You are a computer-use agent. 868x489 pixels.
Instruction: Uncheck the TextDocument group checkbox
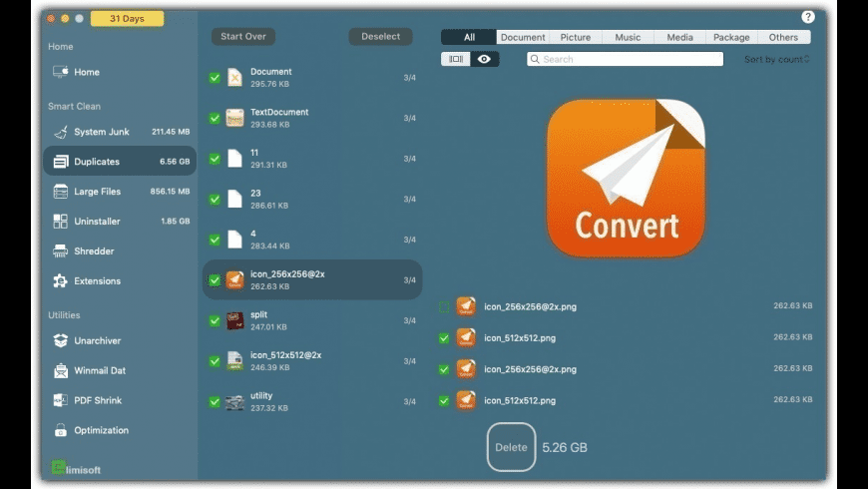tap(215, 118)
